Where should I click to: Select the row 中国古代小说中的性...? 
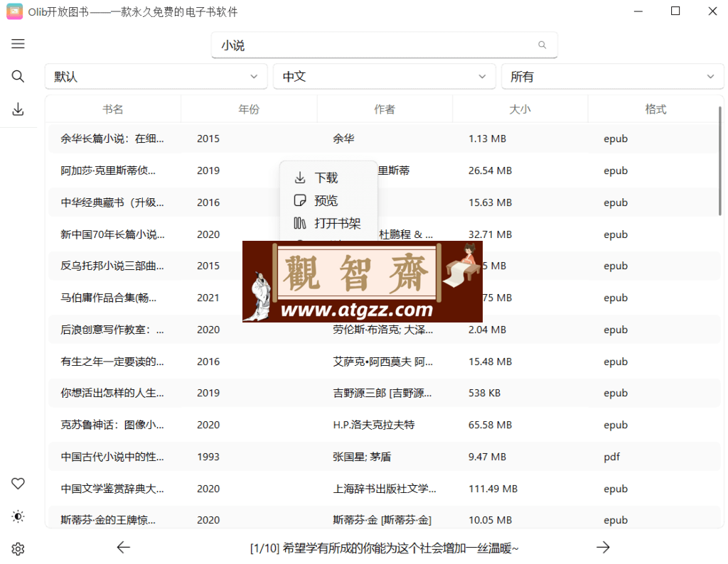click(x=384, y=457)
